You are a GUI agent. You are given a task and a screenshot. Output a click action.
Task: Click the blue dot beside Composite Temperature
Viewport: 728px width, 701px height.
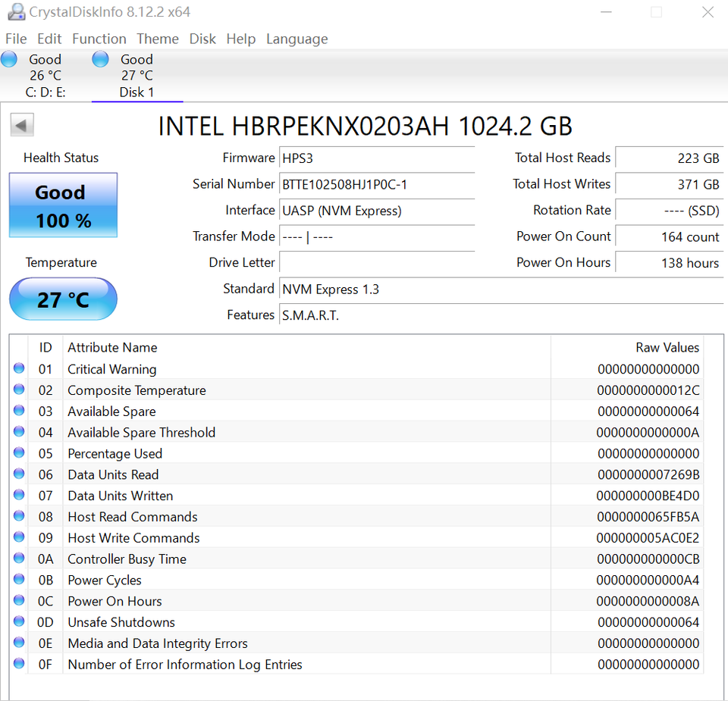click(18, 390)
